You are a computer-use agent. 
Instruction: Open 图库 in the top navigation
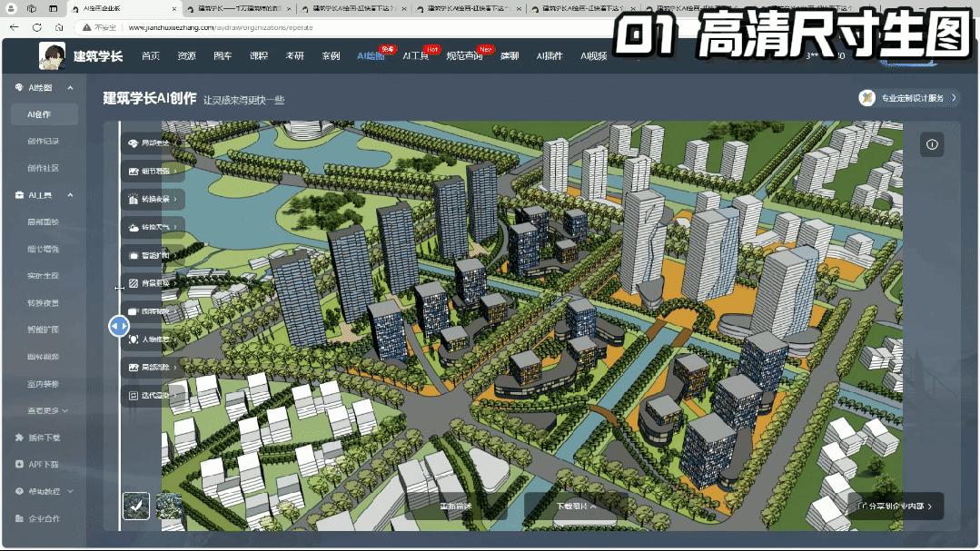(223, 56)
